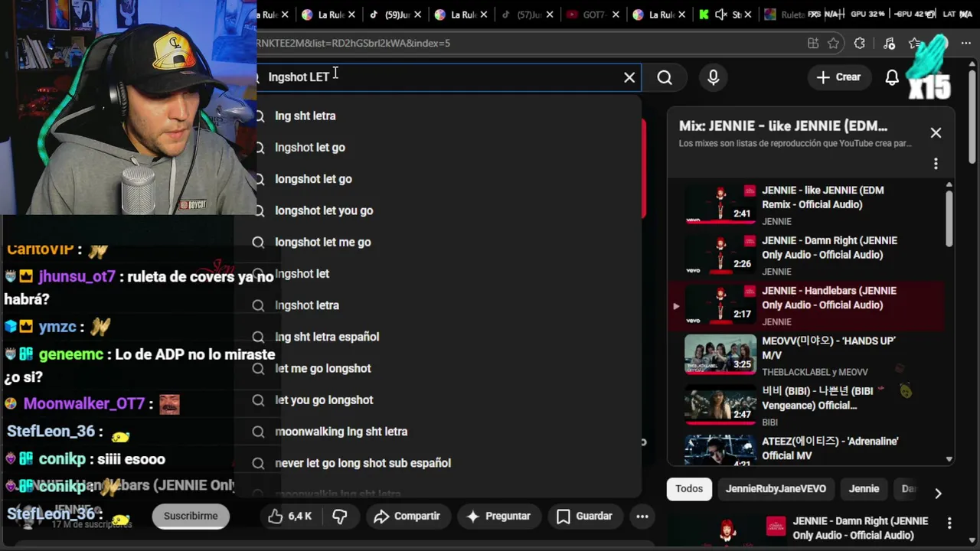Open the browser media control icon
This screenshot has width=980, height=551.
889,44
